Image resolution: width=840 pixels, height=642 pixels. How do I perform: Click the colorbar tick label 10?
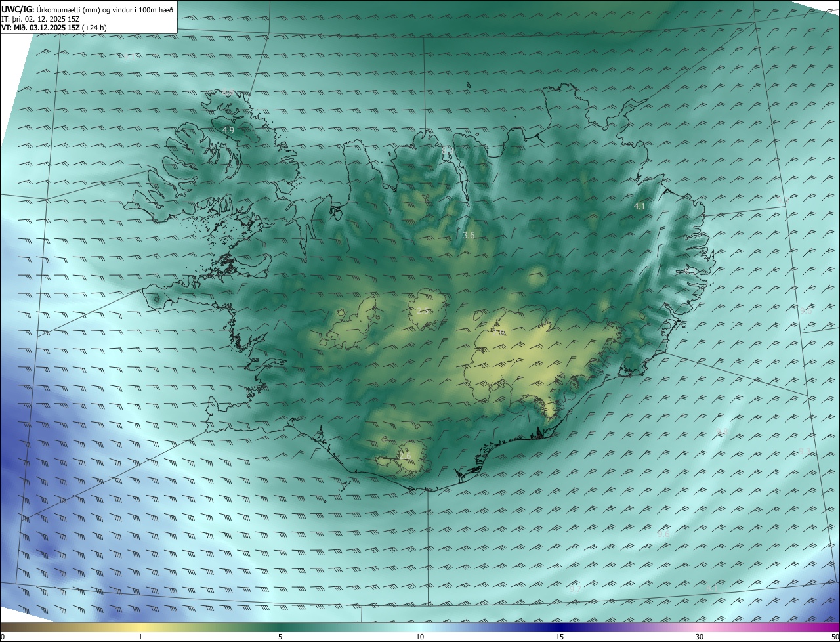pos(420,637)
